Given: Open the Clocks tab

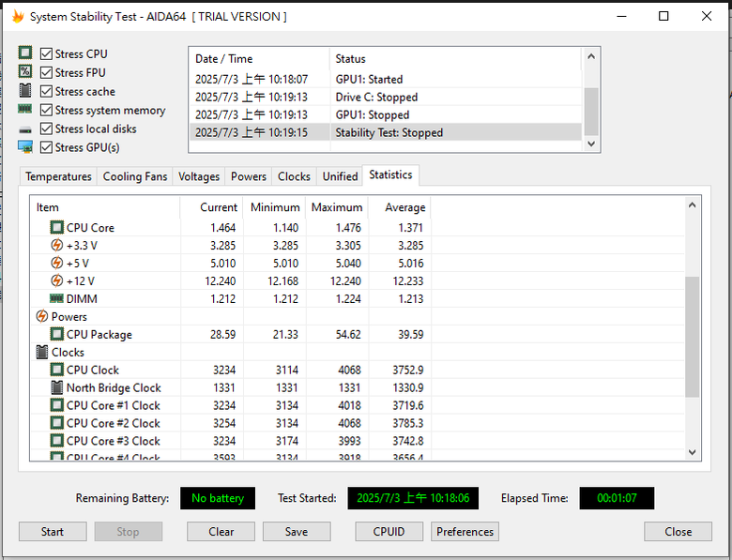Looking at the screenshot, I should click(x=294, y=176).
